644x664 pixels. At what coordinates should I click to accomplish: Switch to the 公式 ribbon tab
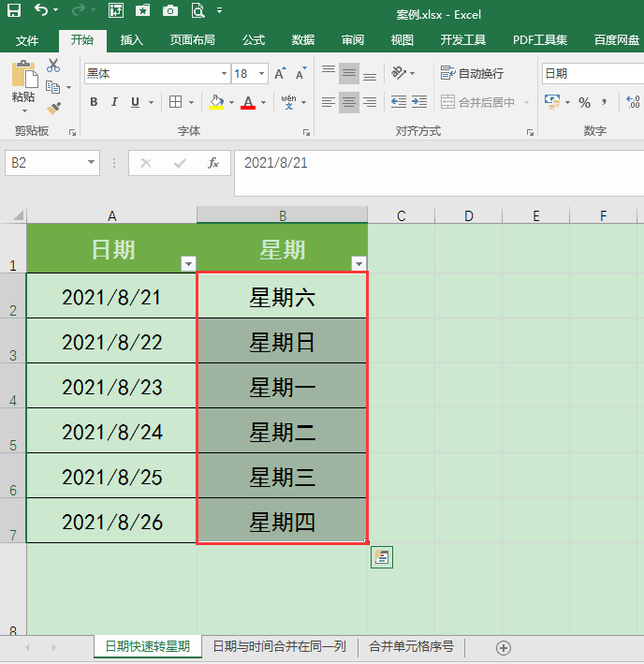(253, 40)
